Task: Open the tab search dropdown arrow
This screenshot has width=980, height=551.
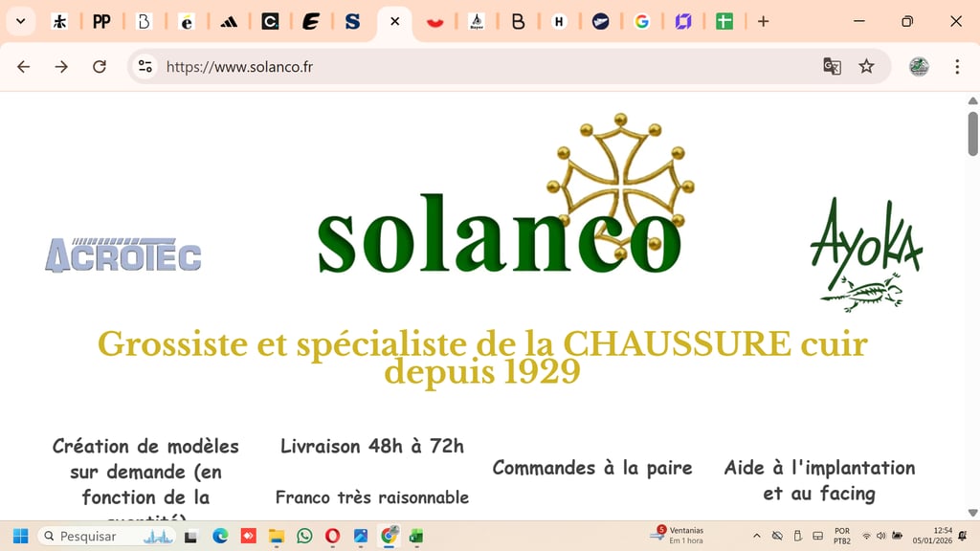Action: pos(21,21)
